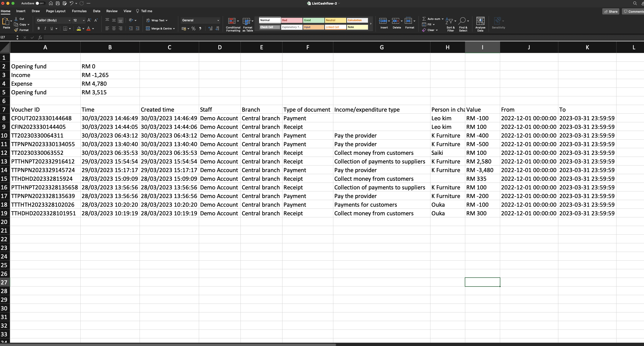This screenshot has width=644, height=346.
Task: Toggle bold formatting
Action: [x=39, y=28]
